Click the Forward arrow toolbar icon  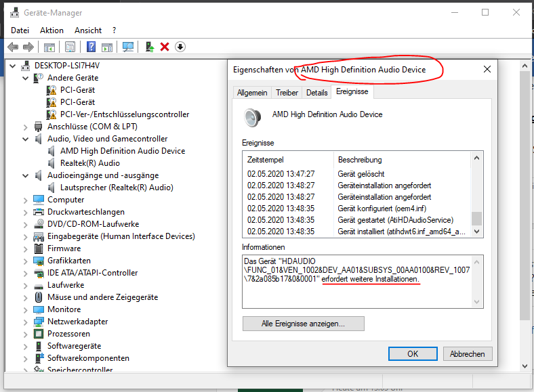click(x=28, y=47)
